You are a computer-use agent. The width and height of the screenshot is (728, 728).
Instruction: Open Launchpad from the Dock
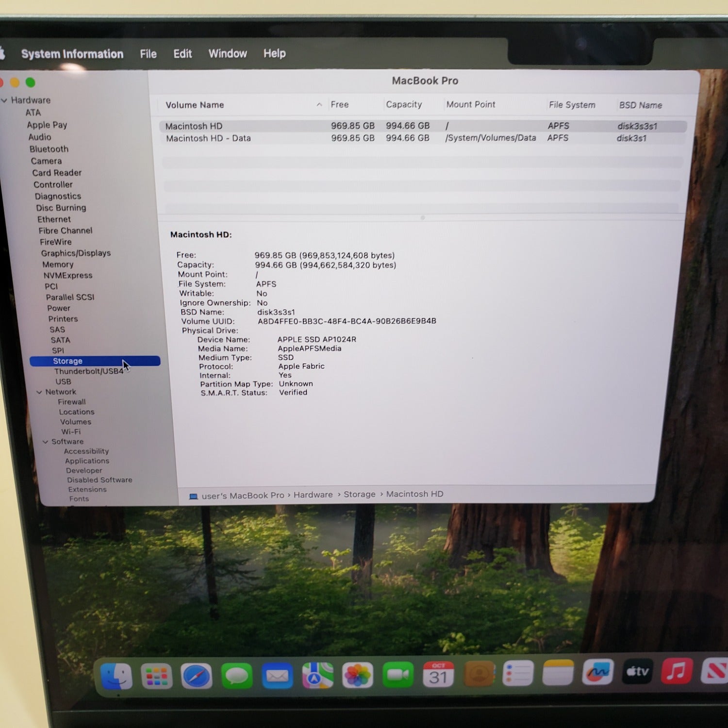pos(156,676)
